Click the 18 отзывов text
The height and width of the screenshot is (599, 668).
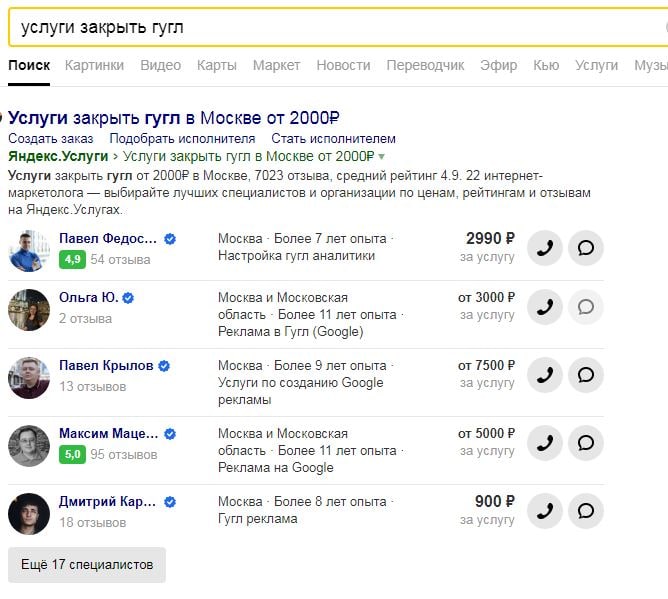tap(93, 523)
